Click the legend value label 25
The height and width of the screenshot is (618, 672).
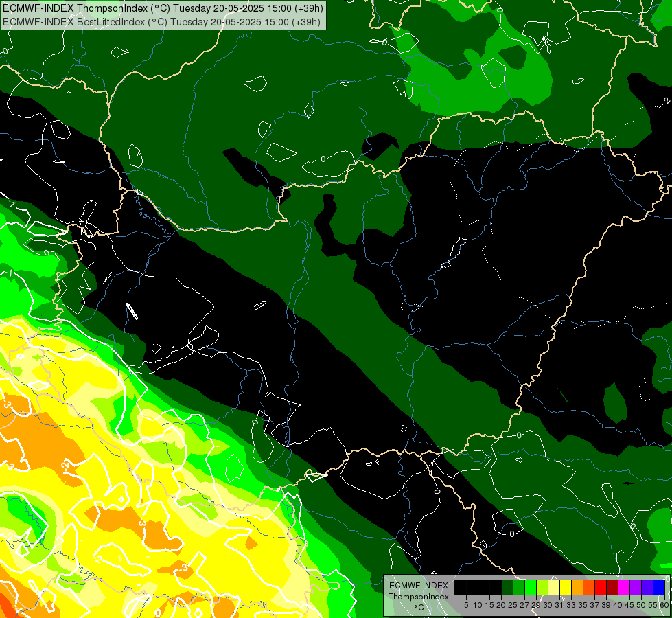tap(513, 605)
